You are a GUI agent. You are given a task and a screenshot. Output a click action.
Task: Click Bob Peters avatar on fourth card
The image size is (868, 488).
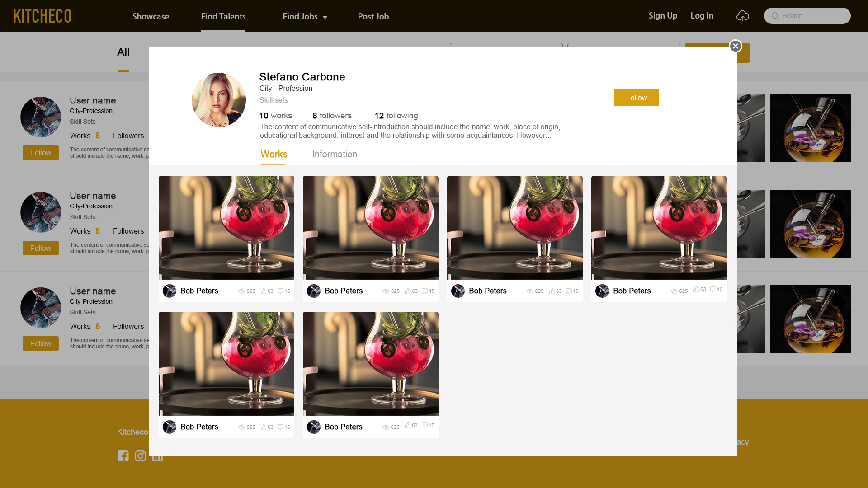(x=602, y=291)
